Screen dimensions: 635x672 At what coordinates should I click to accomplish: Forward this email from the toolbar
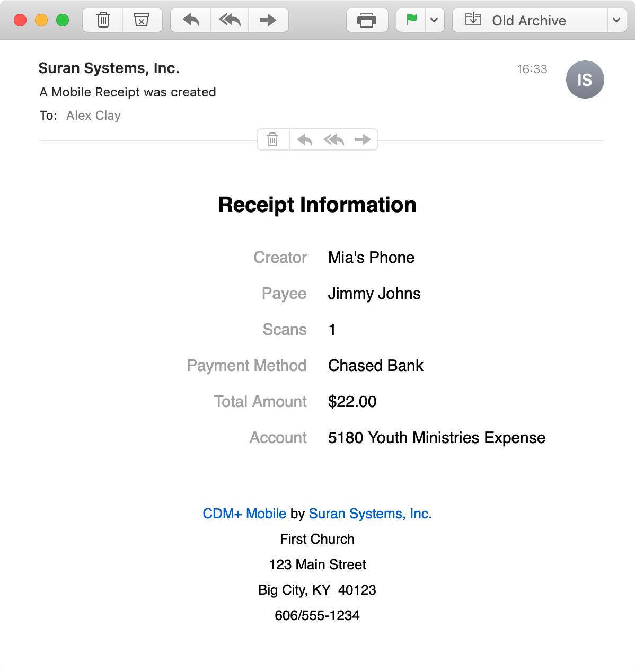pyautogui.click(x=268, y=21)
